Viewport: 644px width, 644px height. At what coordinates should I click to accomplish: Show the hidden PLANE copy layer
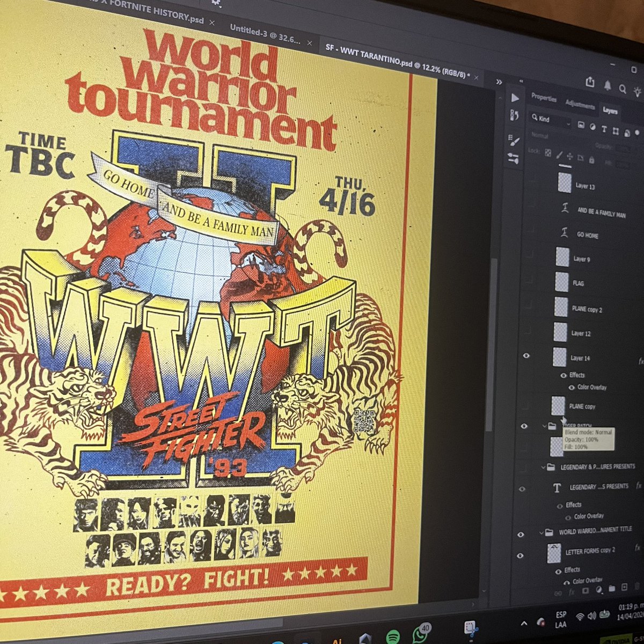[524, 406]
